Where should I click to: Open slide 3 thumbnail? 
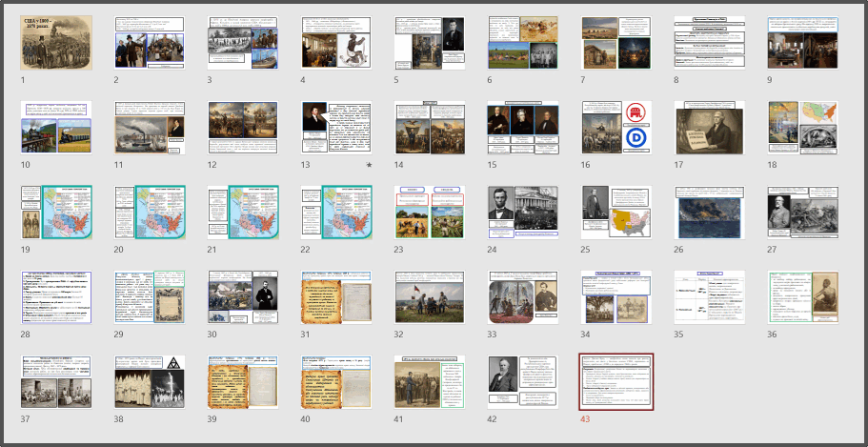[243, 43]
